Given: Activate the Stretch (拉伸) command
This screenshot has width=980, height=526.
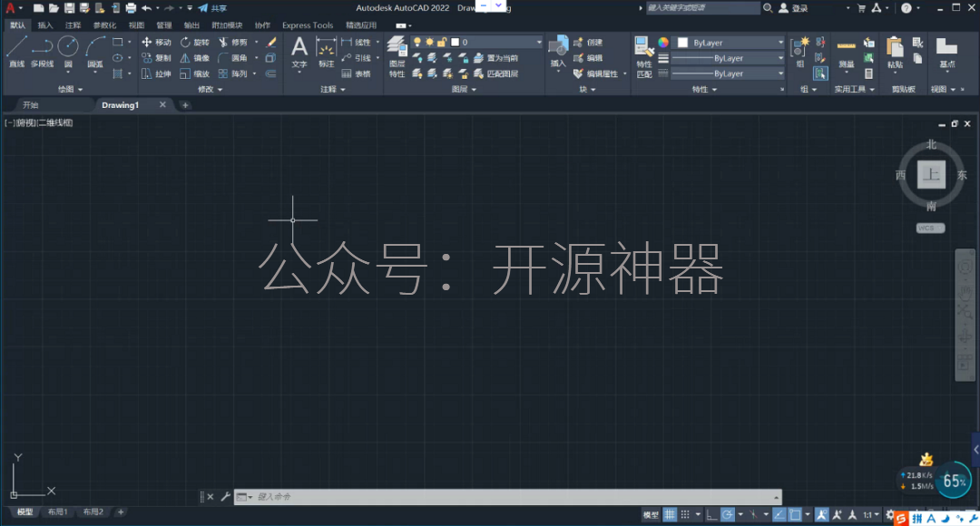Looking at the screenshot, I should click(x=156, y=73).
